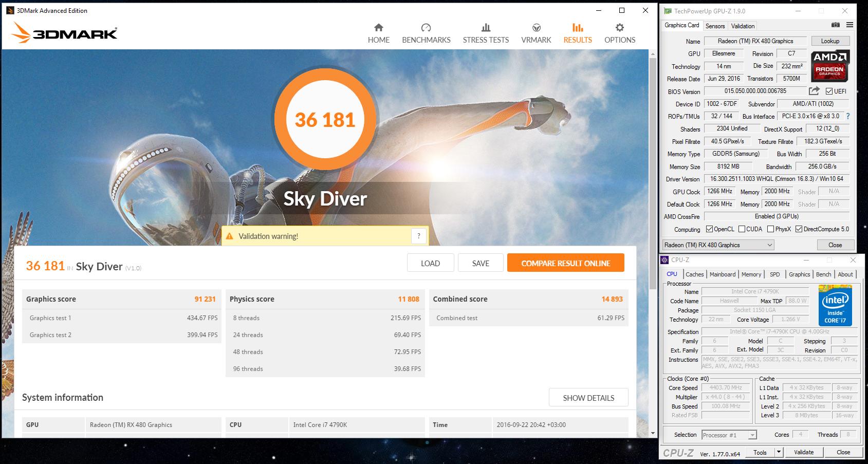Image resolution: width=868 pixels, height=464 pixels.
Task: Click the Driver Version field in GPU-Z
Action: [x=777, y=179]
